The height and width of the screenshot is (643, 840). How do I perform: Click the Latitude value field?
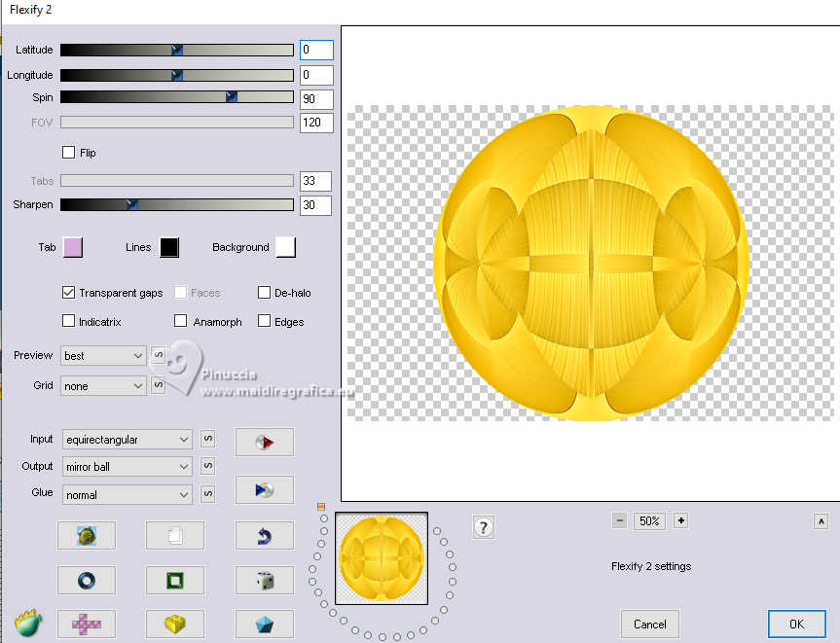316,50
